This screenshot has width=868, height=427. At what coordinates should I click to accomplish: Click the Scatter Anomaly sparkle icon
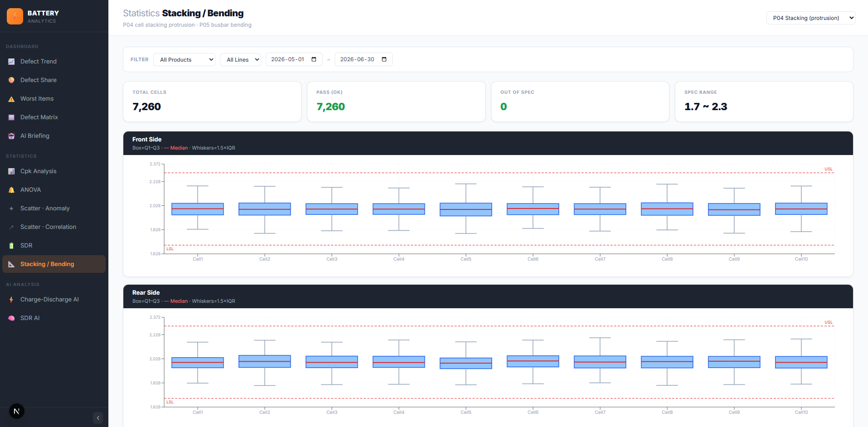(x=11, y=209)
